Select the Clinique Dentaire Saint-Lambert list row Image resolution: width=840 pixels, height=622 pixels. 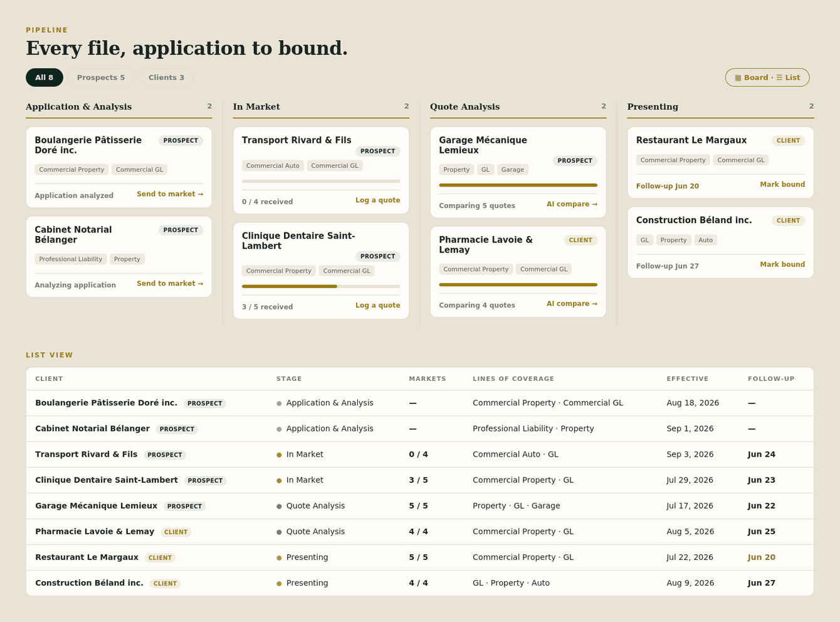click(x=420, y=480)
